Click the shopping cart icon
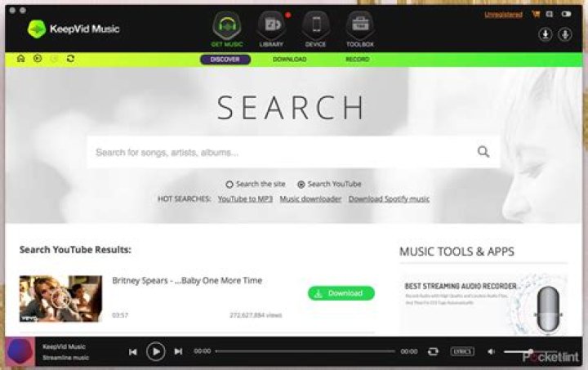Image resolution: width=588 pixels, height=370 pixels. pyautogui.click(x=536, y=14)
